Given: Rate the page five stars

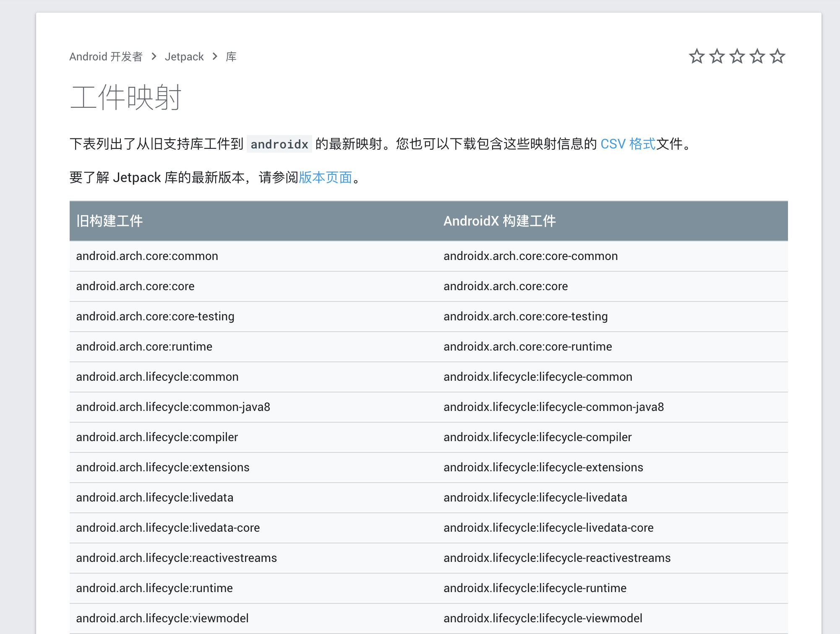Looking at the screenshot, I should coord(777,56).
